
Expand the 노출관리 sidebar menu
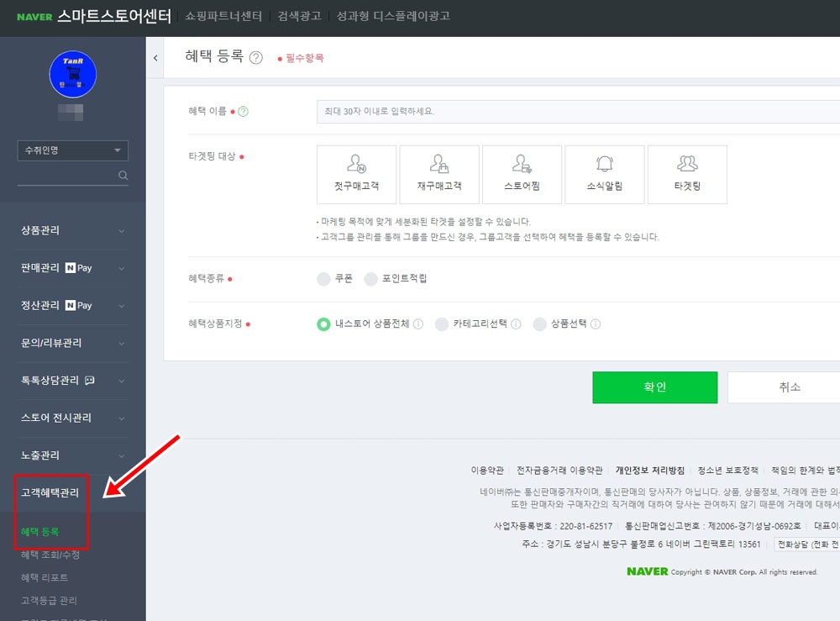tap(73, 455)
